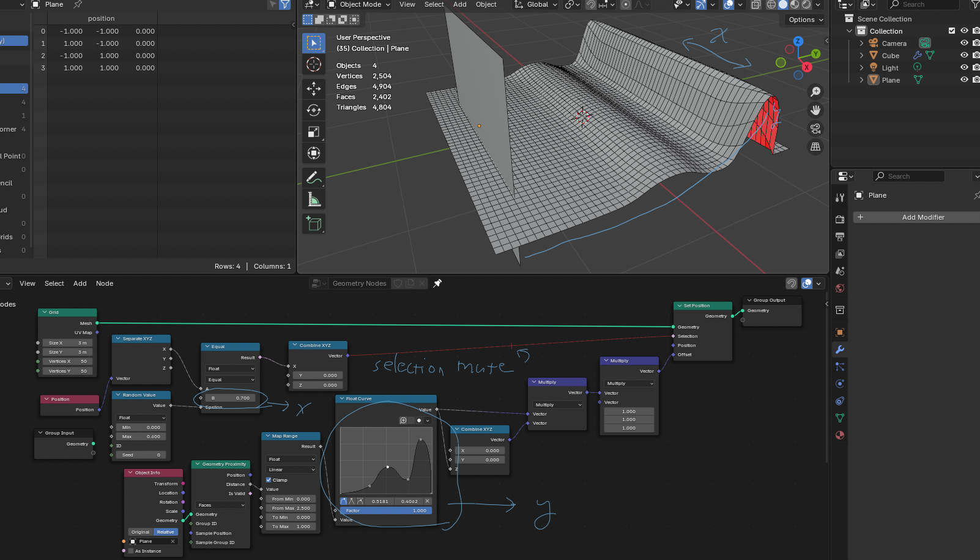Open the World properties tab
The image size is (980, 560).
click(840, 288)
